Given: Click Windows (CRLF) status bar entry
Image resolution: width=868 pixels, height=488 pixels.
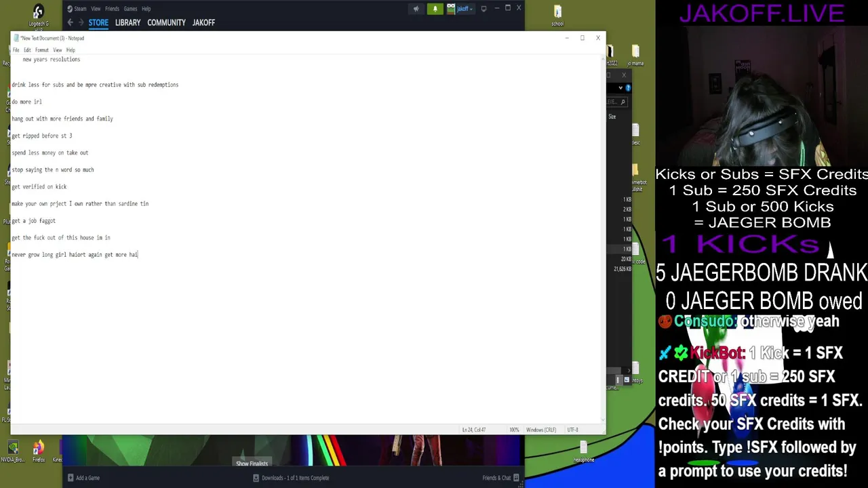Looking at the screenshot, I should pyautogui.click(x=541, y=430).
